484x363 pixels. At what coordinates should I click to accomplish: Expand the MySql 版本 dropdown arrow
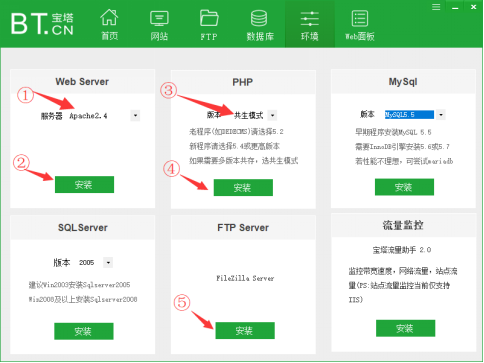(441, 115)
